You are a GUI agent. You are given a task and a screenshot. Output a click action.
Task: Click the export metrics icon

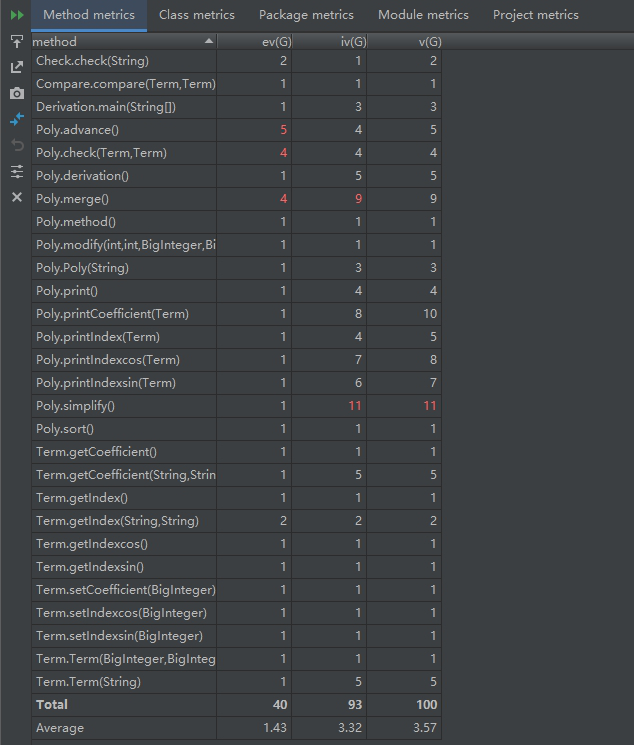click(x=16, y=68)
